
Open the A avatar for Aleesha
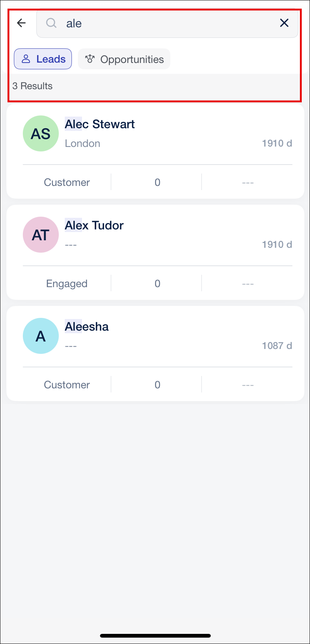[x=41, y=336]
